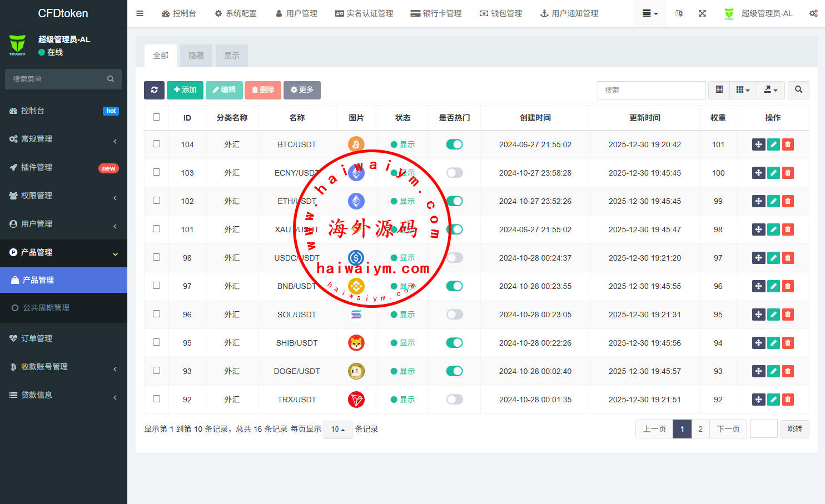Click the table search input field
Viewport: 825px width, 504px height.
point(651,90)
